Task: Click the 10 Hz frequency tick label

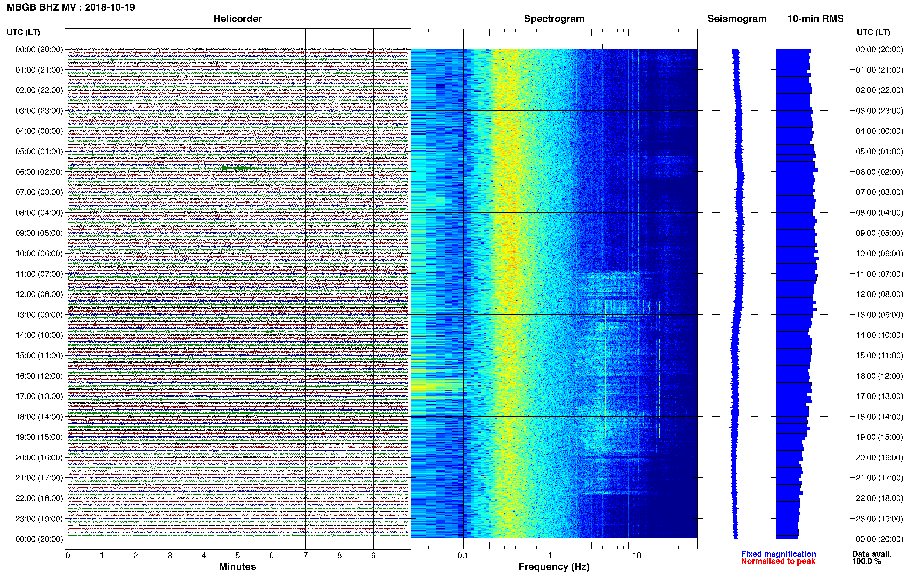Action: (636, 555)
